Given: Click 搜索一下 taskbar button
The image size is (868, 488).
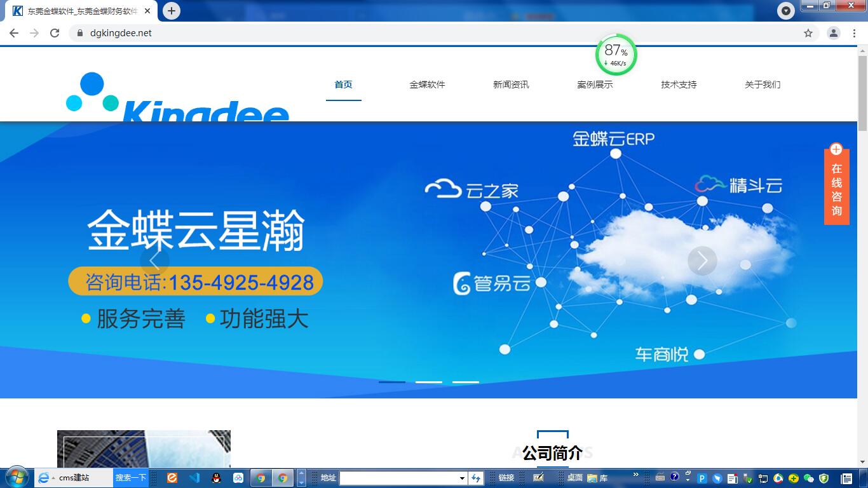Looking at the screenshot, I should (131, 478).
